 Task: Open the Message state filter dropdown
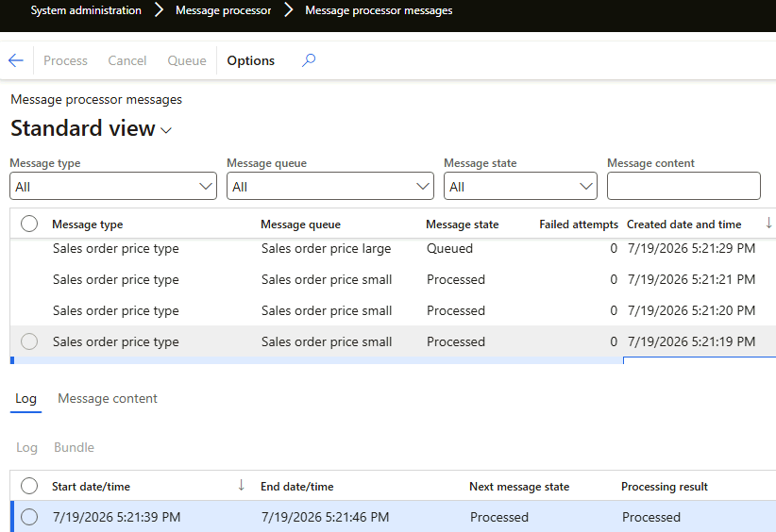click(520, 186)
